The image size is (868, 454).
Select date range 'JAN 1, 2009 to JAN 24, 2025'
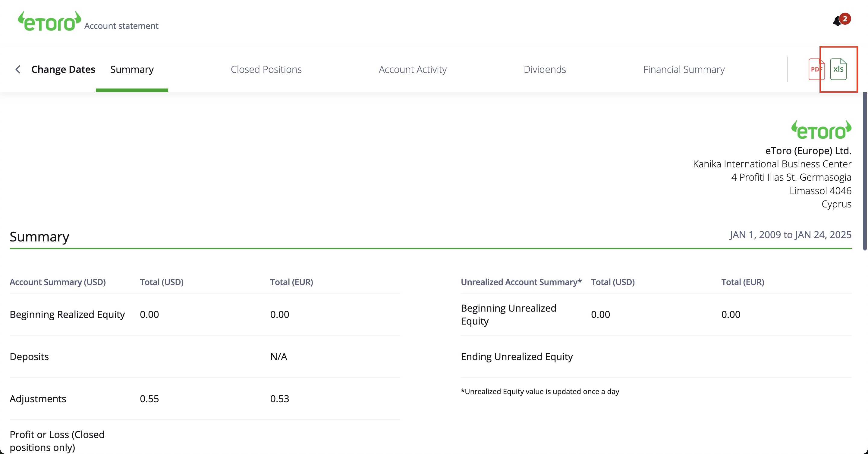point(791,235)
